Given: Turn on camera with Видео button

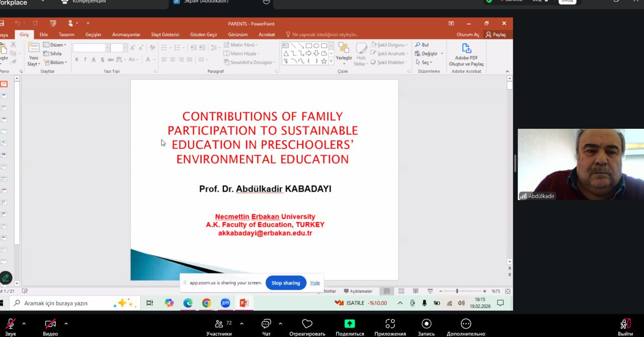Looking at the screenshot, I should tap(50, 324).
